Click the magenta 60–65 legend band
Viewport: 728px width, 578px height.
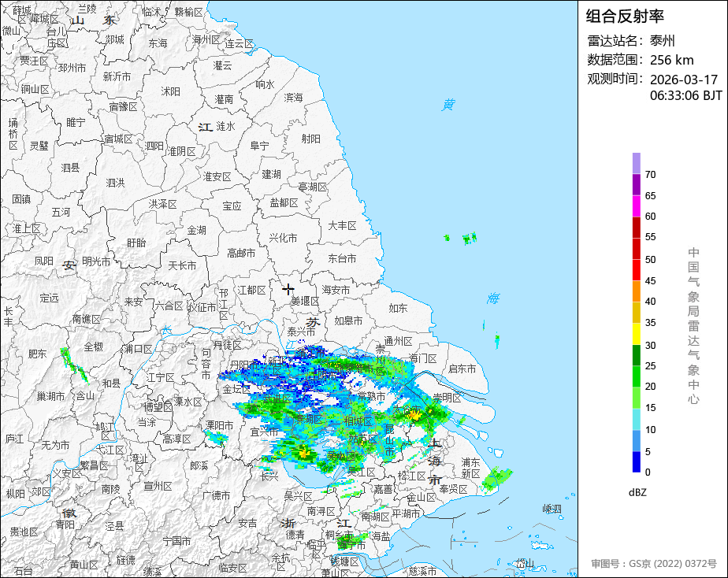(x=636, y=206)
